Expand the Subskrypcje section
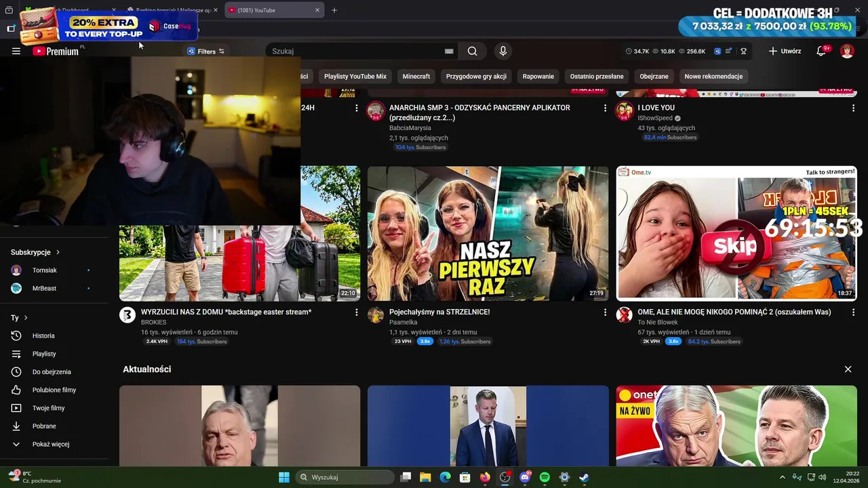Screen dimensions: 868x488 tap(35, 252)
